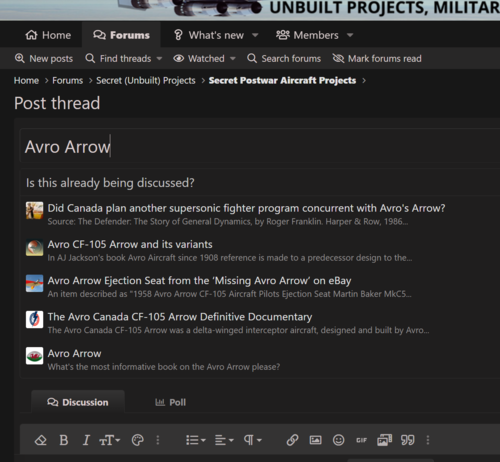Click avatar beside supersonic fighter thread
This screenshot has width=500, height=462.
(35, 210)
